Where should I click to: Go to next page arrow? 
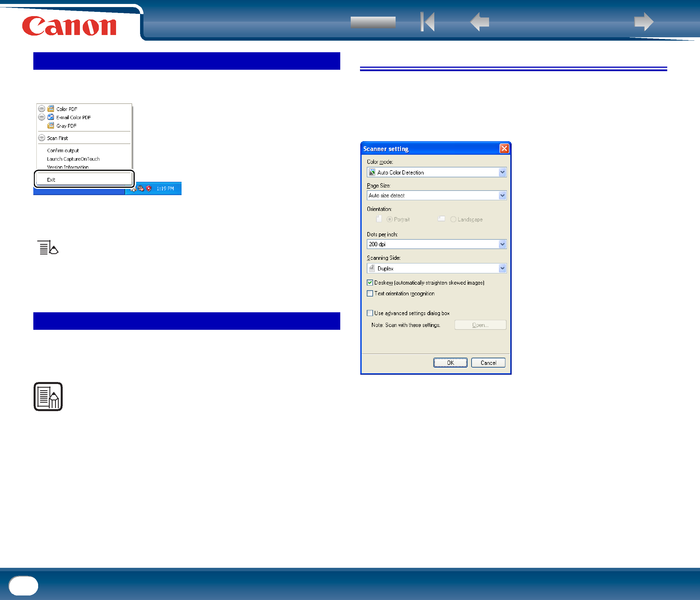tap(644, 22)
